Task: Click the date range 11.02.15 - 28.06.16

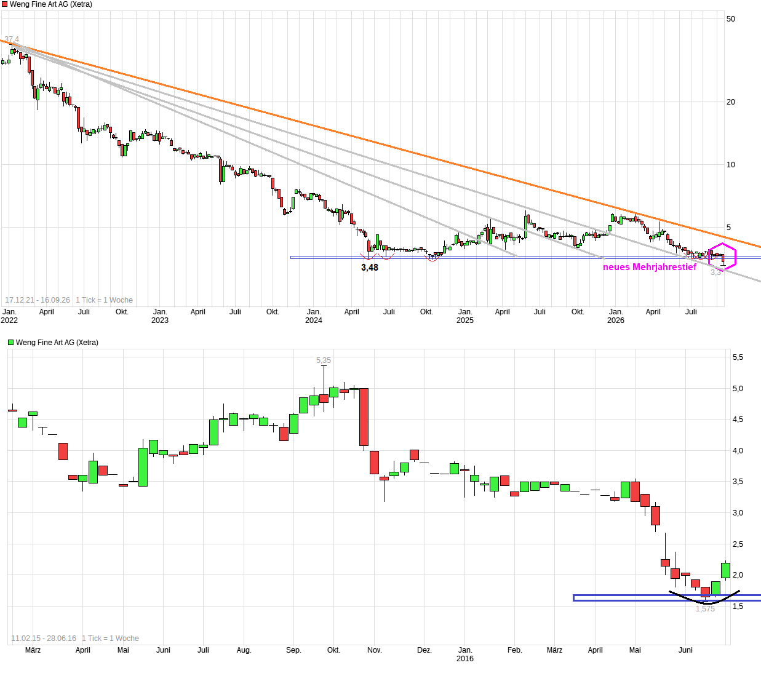Action: [x=44, y=638]
